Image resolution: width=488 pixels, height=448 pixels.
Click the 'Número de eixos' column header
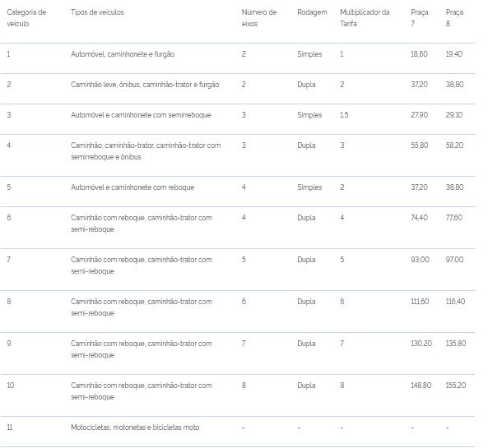coord(259,18)
